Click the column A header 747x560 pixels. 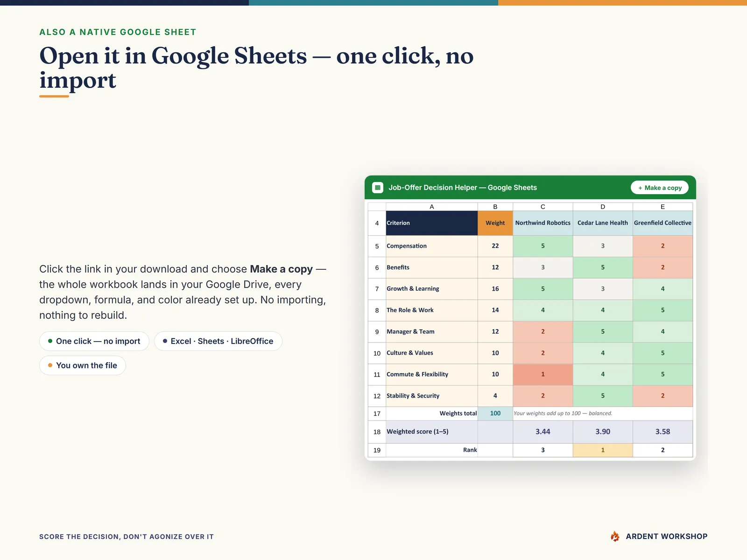pyautogui.click(x=432, y=207)
